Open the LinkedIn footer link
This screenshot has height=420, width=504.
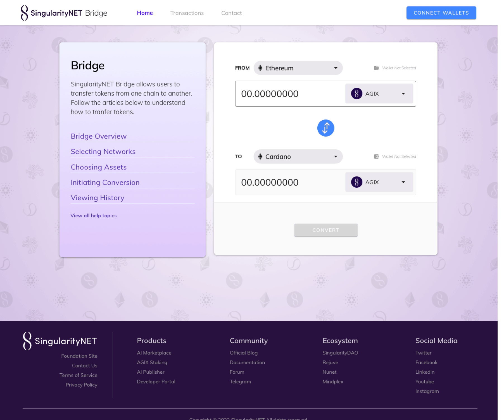click(425, 372)
